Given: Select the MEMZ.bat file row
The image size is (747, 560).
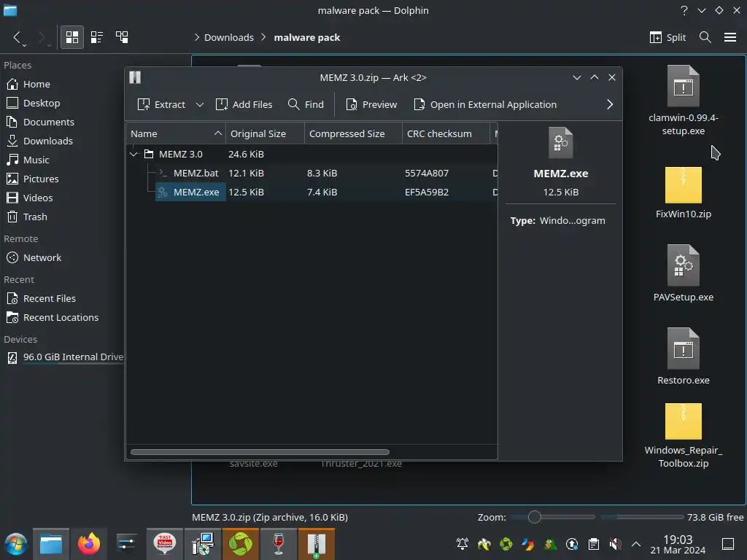Looking at the screenshot, I should [312, 174].
